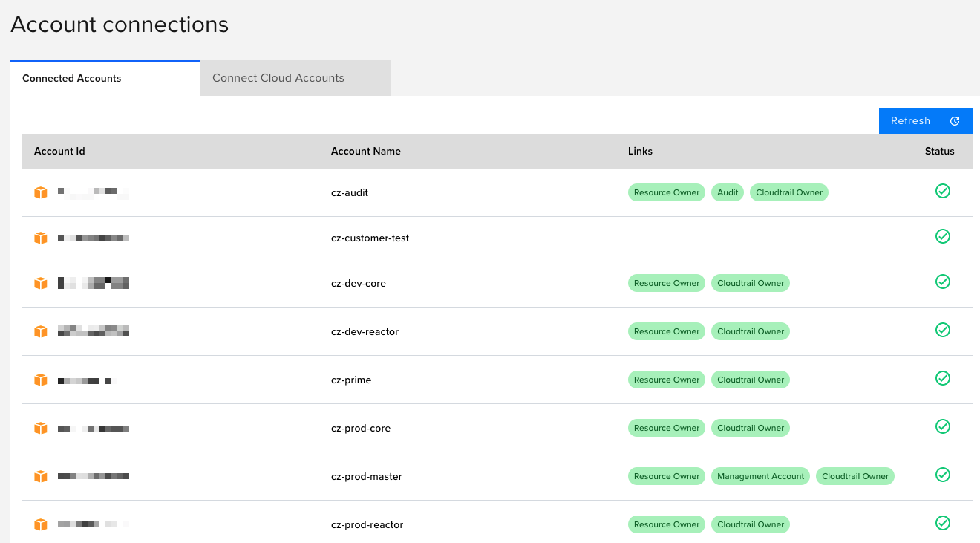Select the cz-prime account name
Image resolution: width=980 pixels, height=543 pixels.
[x=351, y=380]
